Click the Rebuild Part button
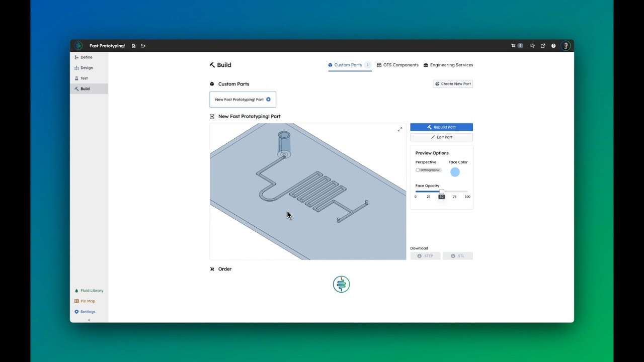 pos(441,127)
